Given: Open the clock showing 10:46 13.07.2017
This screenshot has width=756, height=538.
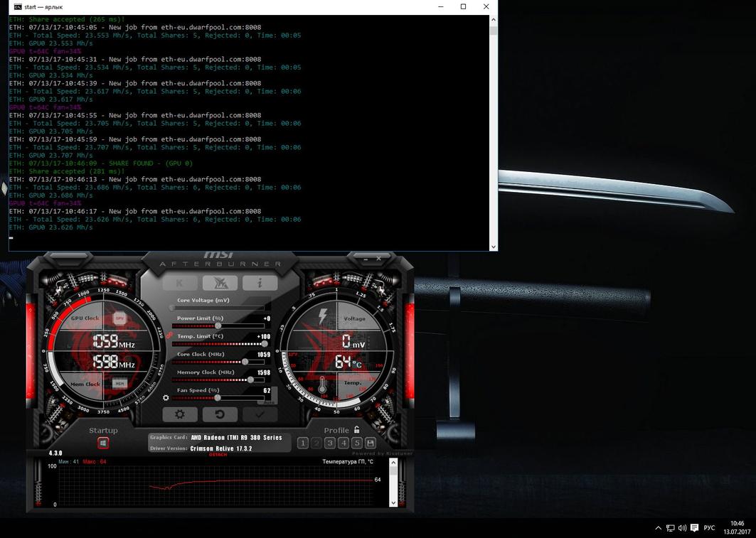Looking at the screenshot, I should (x=737, y=528).
